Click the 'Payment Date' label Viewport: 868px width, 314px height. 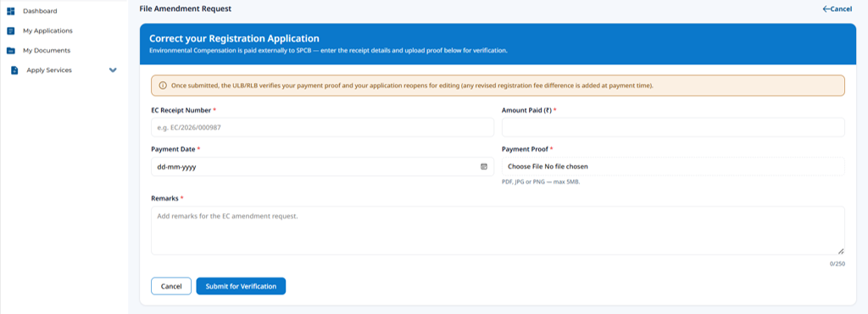[173, 149]
